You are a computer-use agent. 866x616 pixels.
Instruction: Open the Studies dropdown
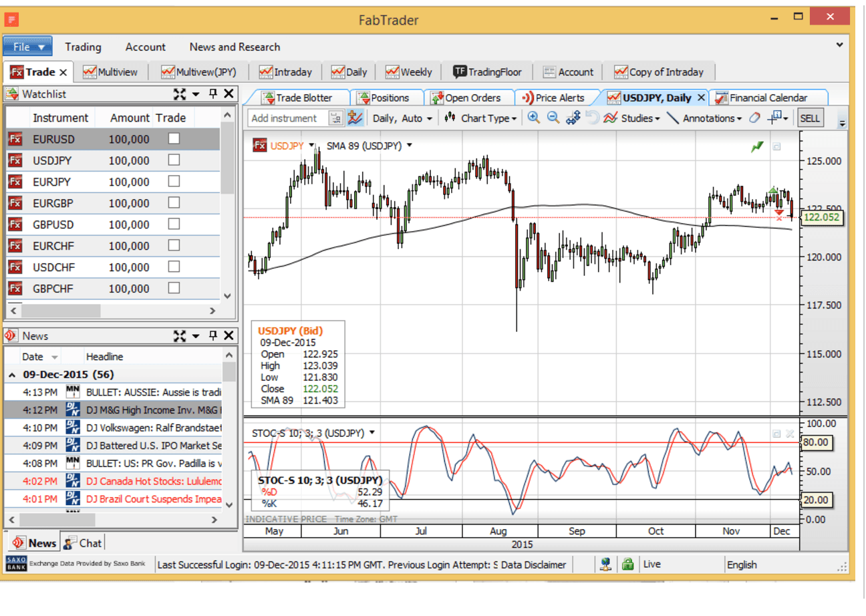[632, 118]
